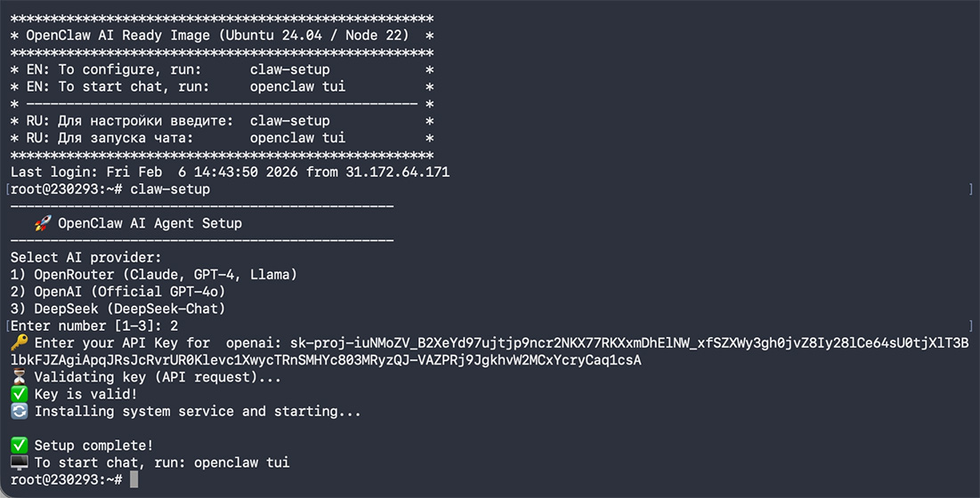The height and width of the screenshot is (498, 980).
Task: Select the OpenAI (Official GPT-4o) option line
Action: point(117,292)
